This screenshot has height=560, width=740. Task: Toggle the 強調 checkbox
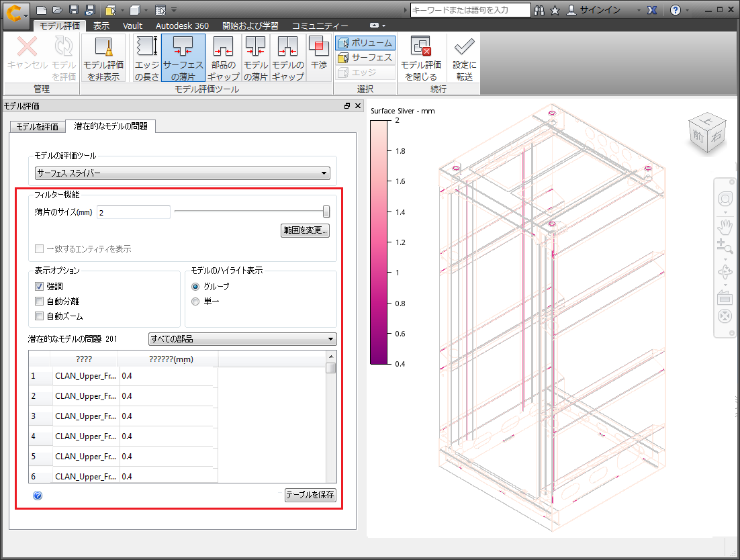tap(39, 286)
